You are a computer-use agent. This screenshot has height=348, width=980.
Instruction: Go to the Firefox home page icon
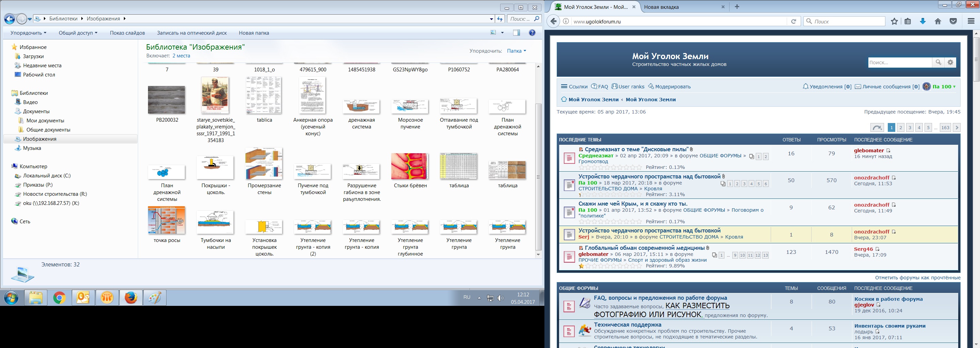pos(938,22)
